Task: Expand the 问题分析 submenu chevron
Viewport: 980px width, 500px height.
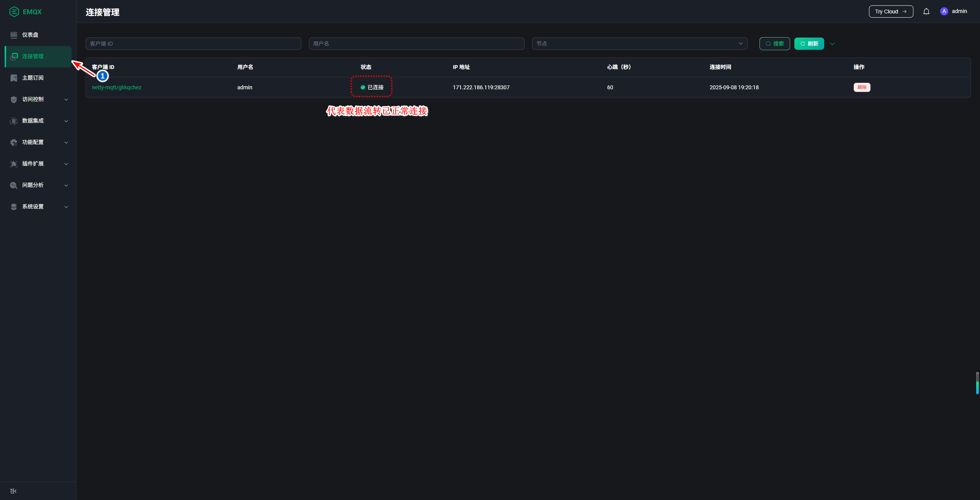Action: click(x=66, y=185)
